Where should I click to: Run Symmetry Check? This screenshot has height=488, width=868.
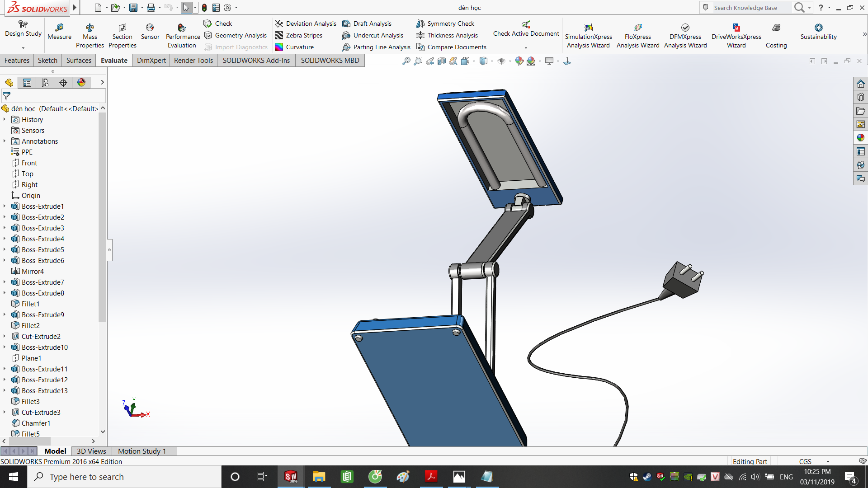(445, 23)
